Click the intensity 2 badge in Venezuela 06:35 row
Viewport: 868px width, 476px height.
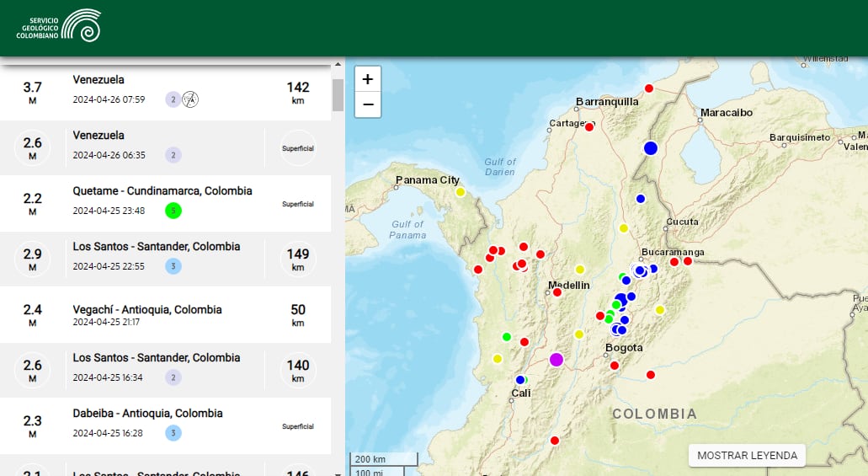pos(173,155)
